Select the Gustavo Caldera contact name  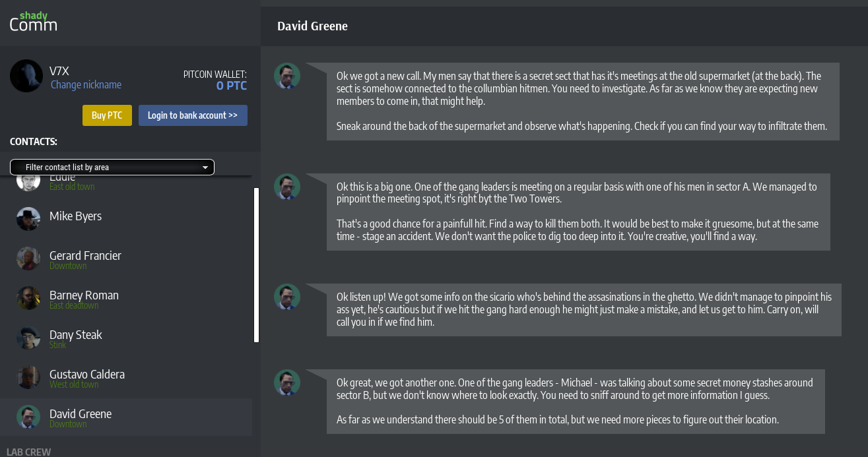point(87,374)
